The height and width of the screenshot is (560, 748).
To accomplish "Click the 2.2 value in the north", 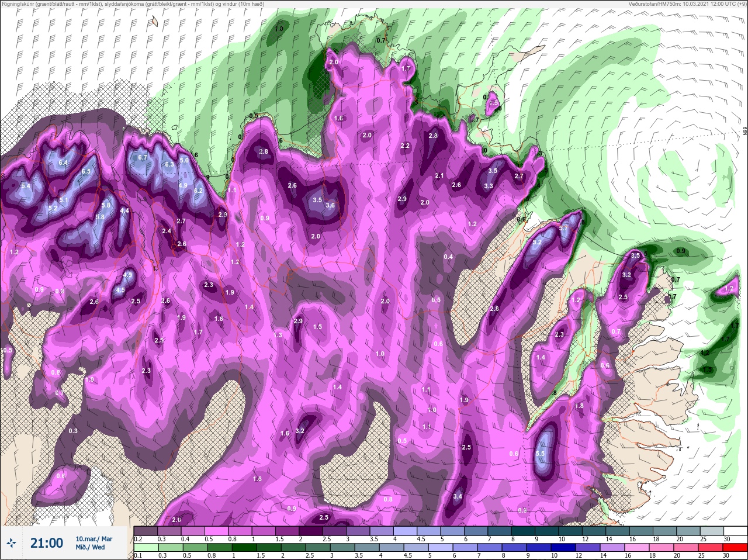I will click(x=406, y=146).
